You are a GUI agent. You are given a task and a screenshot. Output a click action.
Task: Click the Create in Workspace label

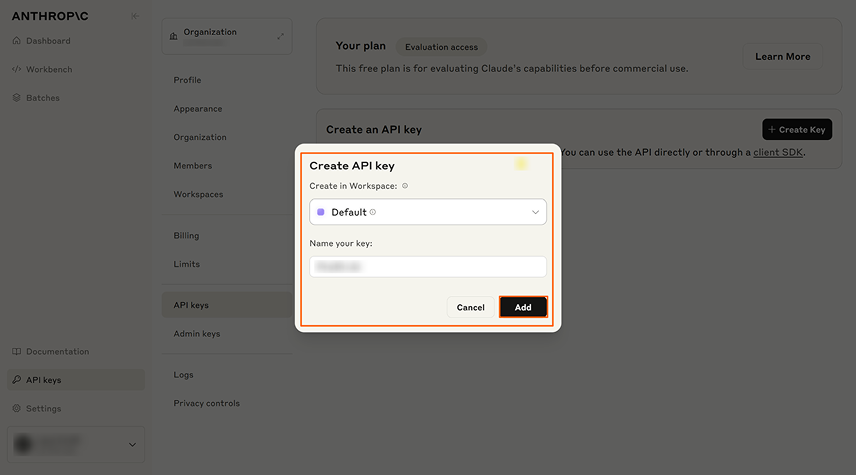click(x=353, y=186)
